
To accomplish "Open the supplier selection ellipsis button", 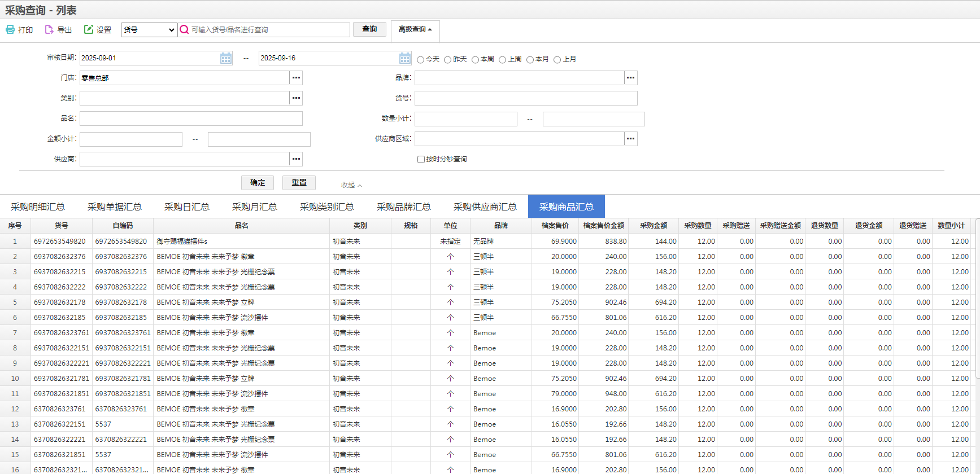I will [x=296, y=159].
